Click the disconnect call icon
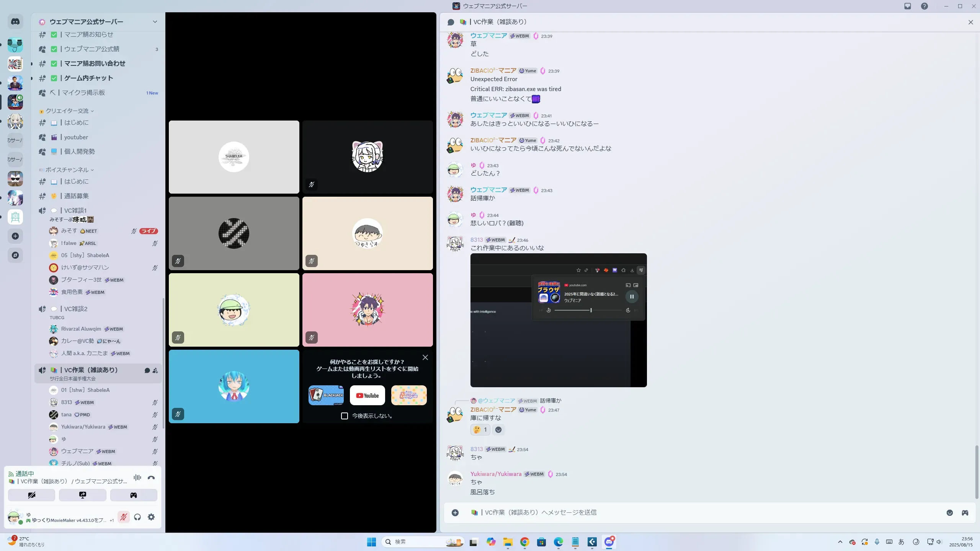Image resolution: width=980 pixels, height=551 pixels. [x=151, y=478]
